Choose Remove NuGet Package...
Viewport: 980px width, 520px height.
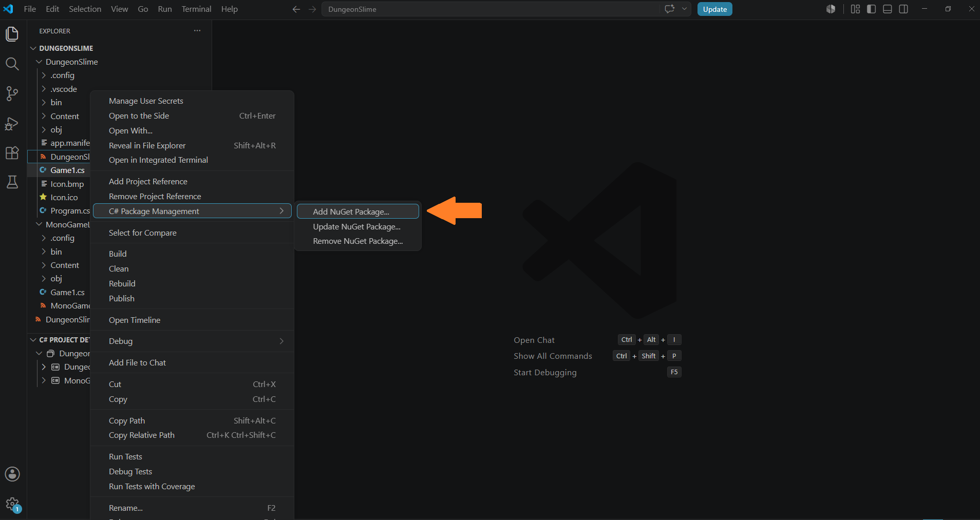pyautogui.click(x=358, y=241)
